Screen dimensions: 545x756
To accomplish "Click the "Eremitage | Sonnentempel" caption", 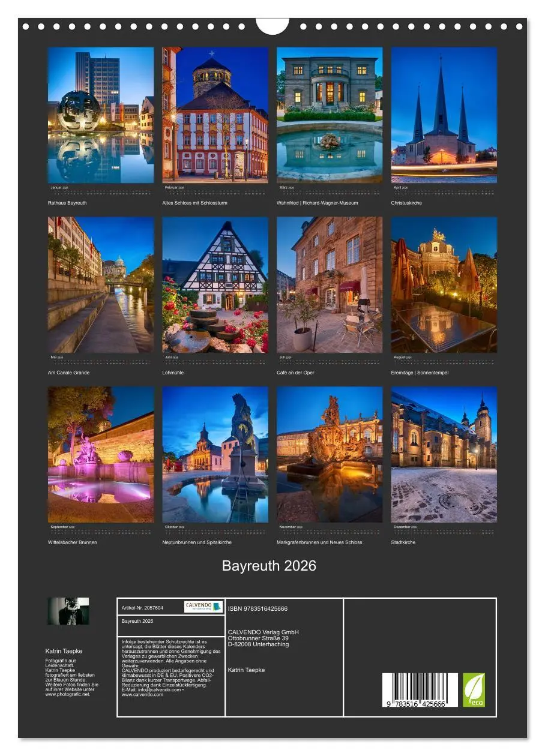I will (x=420, y=373).
